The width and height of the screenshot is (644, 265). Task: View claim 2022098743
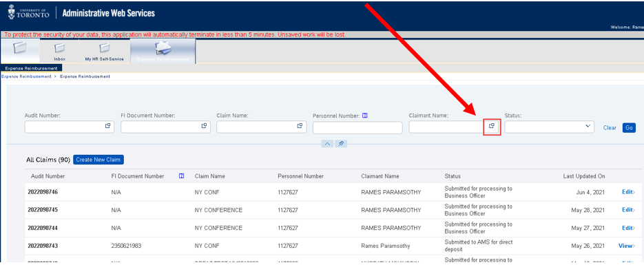pyautogui.click(x=627, y=246)
